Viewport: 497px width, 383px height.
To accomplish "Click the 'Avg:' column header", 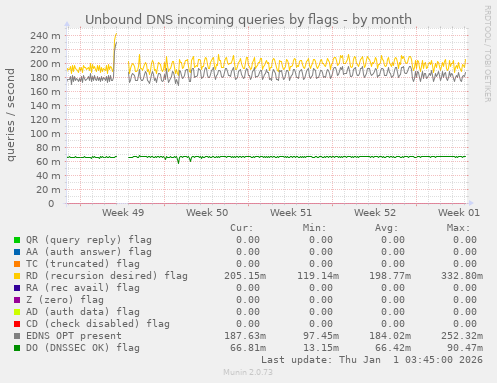I will (x=386, y=228).
